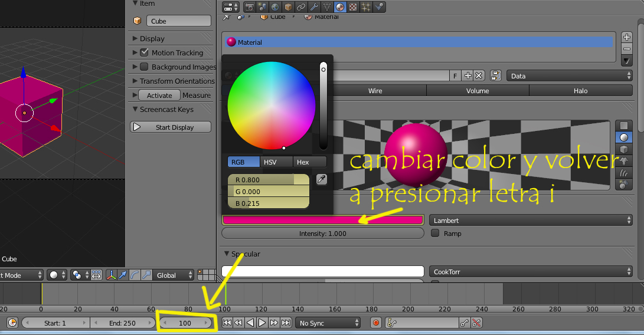
Task: Set preview type to flat plane
Action: coord(624,126)
